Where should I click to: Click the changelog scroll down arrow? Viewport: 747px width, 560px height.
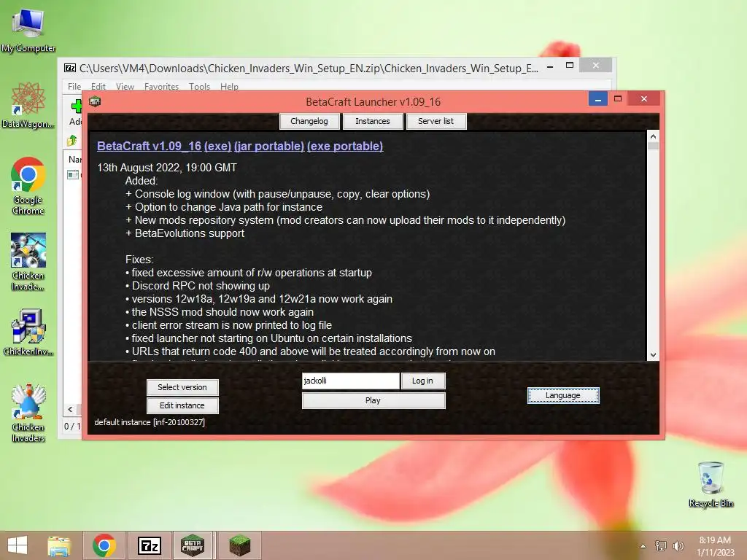653,355
